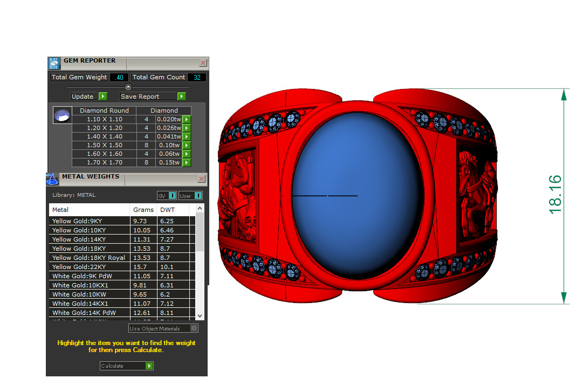Select White Gold:14K PdW row

[90, 313]
